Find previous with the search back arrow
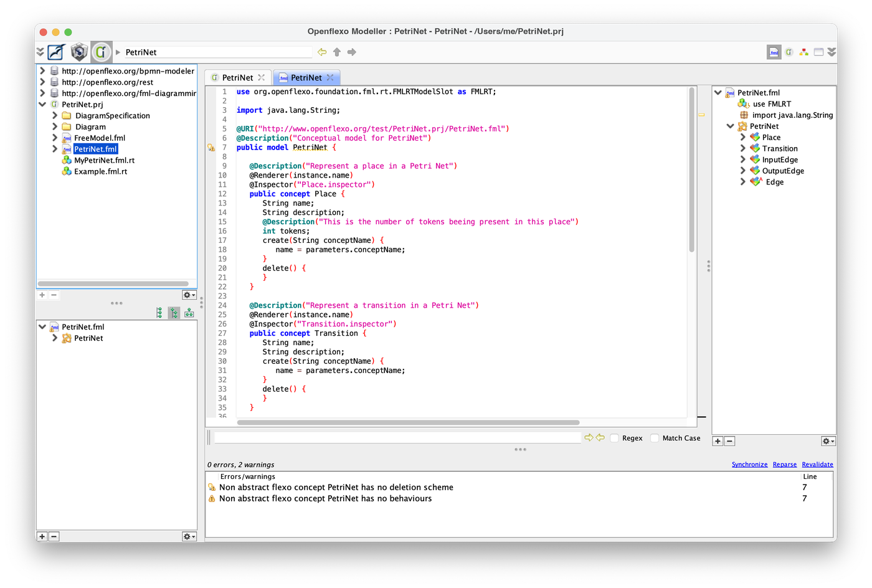 point(600,438)
